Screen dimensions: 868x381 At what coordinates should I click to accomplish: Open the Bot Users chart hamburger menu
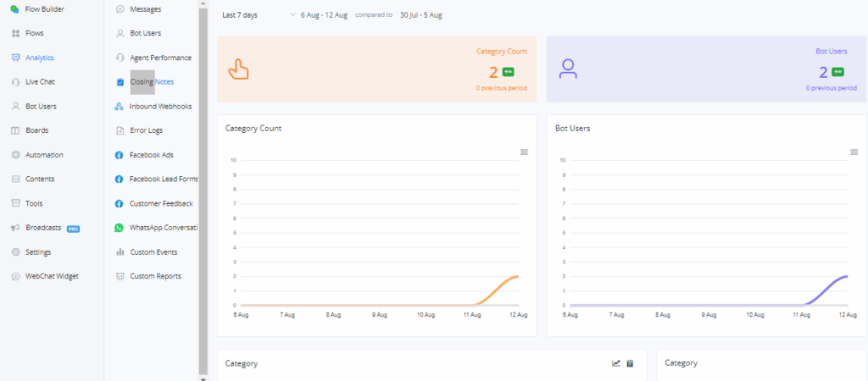tap(854, 152)
